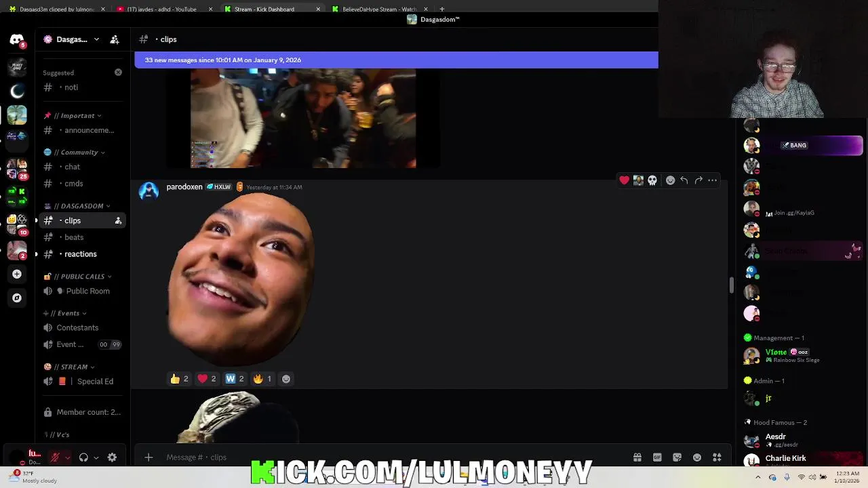Image resolution: width=868 pixels, height=488 pixels.
Task: Open Dasgasdom server name dropdown
Action: [x=71, y=39]
